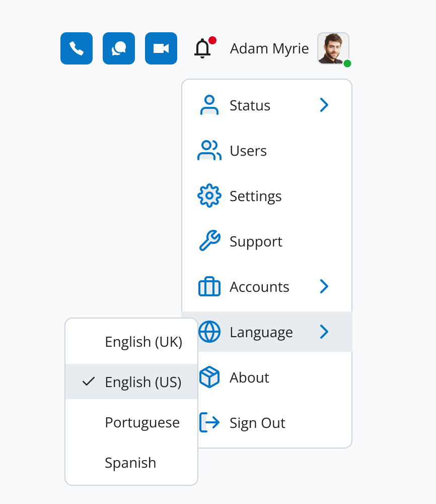Sign Out of the account
The height and width of the screenshot is (504, 436).
pyautogui.click(x=257, y=423)
